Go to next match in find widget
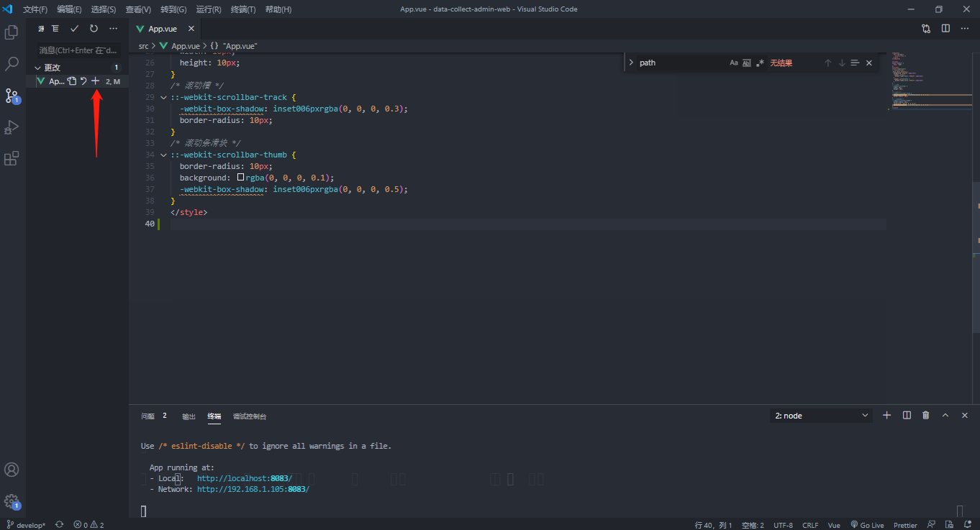Image resolution: width=980 pixels, height=530 pixels. (842, 63)
